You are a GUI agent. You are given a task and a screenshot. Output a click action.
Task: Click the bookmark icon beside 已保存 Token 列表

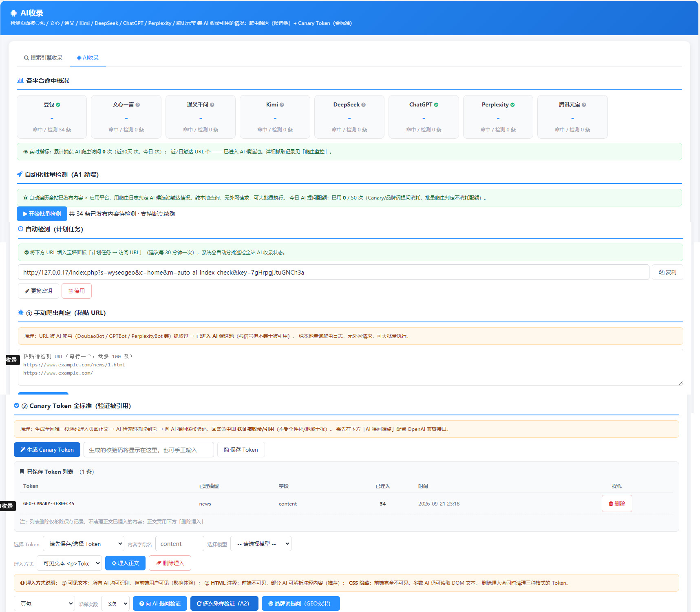click(22, 472)
